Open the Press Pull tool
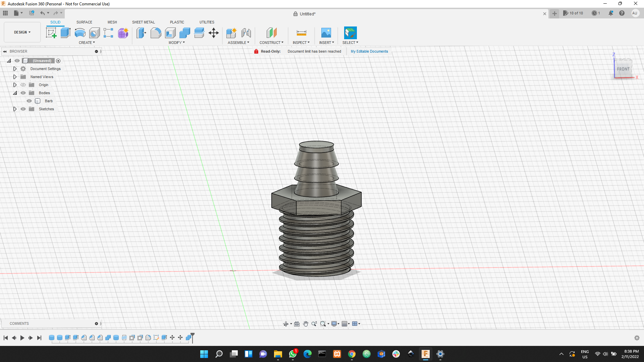644x362 pixels. coord(141,33)
